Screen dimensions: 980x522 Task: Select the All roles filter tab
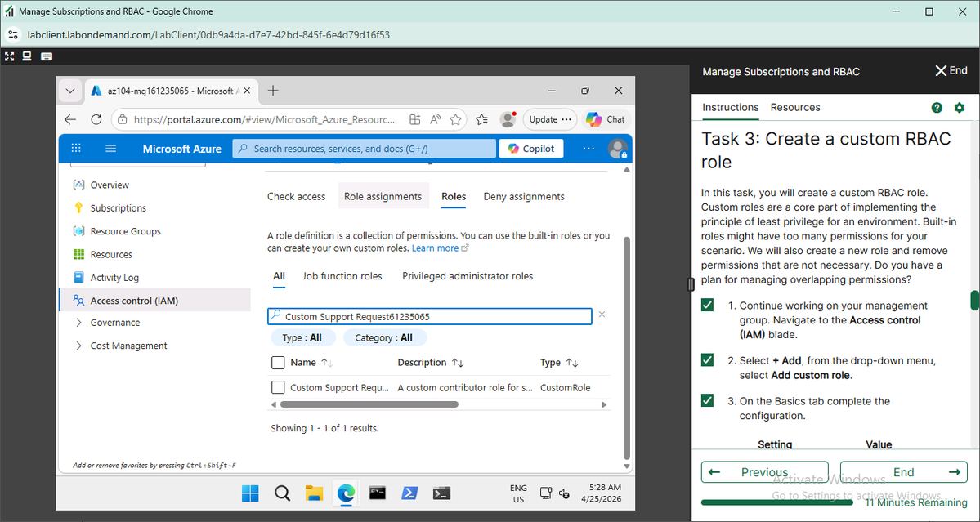point(279,276)
